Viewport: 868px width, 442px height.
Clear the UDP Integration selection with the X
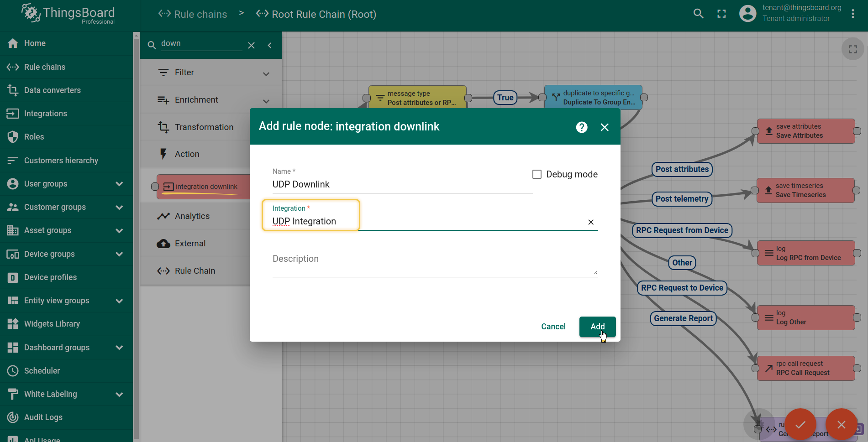(590, 222)
